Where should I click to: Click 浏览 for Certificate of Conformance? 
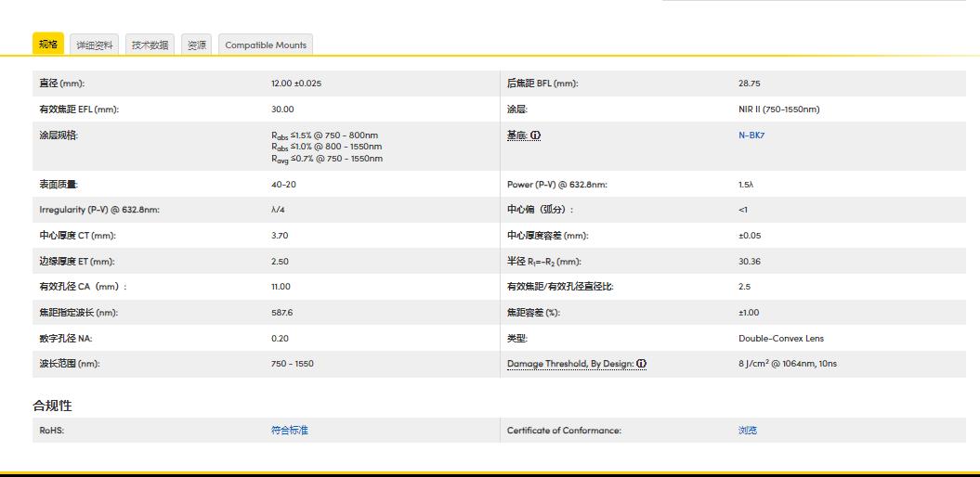coord(747,431)
